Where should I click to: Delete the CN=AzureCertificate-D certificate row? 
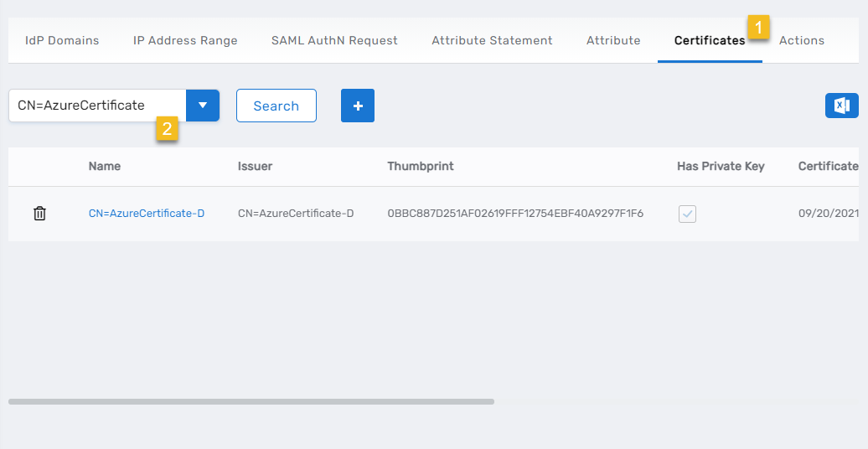coord(39,214)
